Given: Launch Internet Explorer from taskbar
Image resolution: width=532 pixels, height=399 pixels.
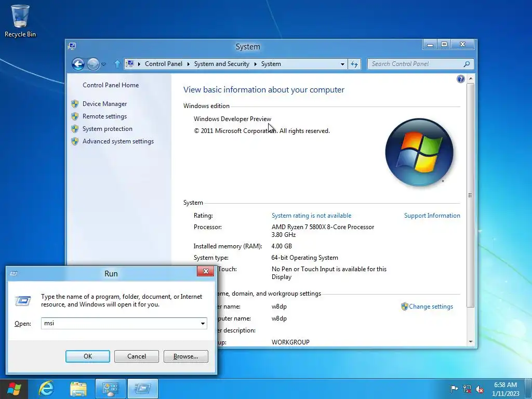Looking at the screenshot, I should point(46,389).
